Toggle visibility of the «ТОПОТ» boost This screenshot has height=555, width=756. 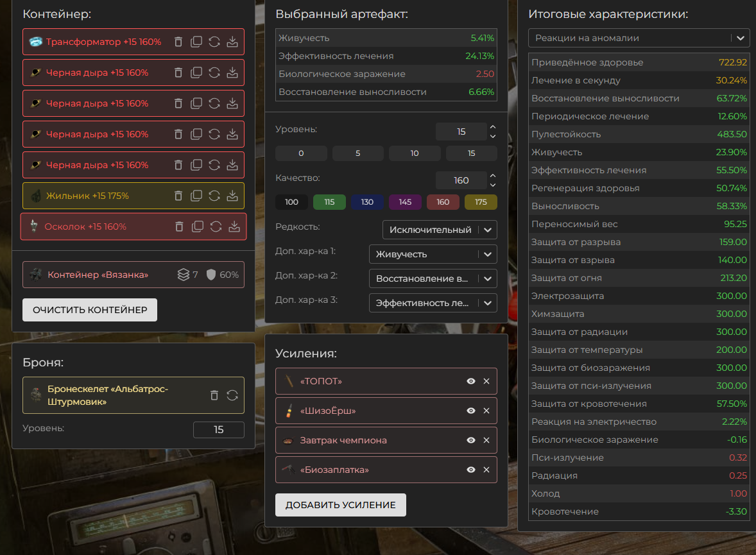tap(471, 381)
